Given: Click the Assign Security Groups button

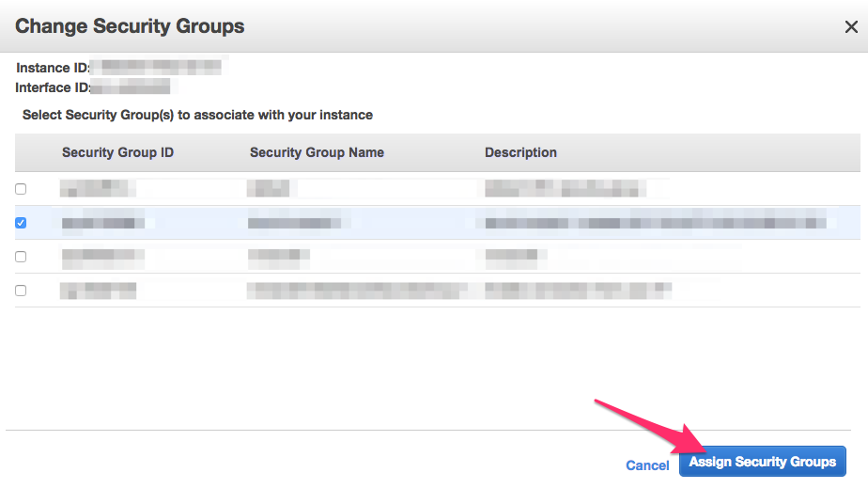Looking at the screenshot, I should [762, 462].
